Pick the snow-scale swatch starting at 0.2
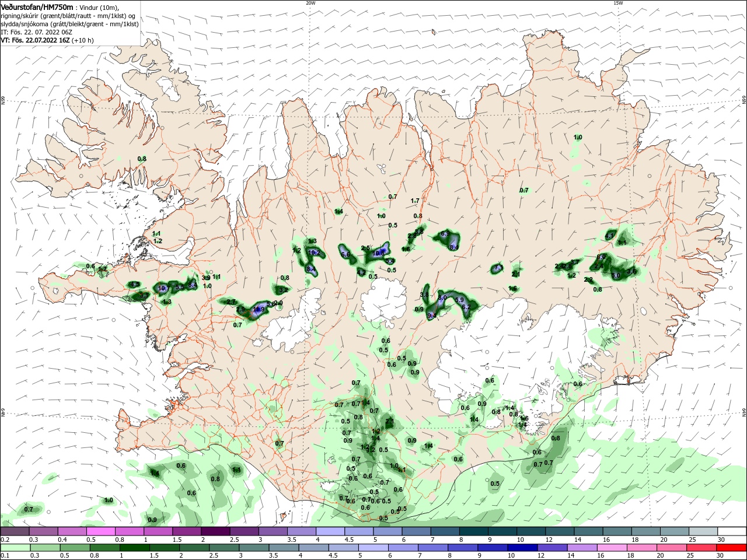Image resolution: width=747 pixels, height=560 pixels. pos(15,531)
